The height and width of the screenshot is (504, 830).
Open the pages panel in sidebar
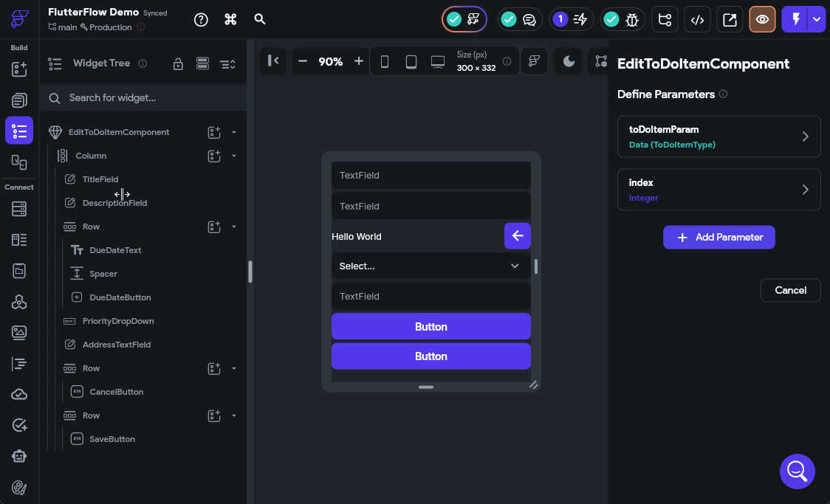(19, 100)
